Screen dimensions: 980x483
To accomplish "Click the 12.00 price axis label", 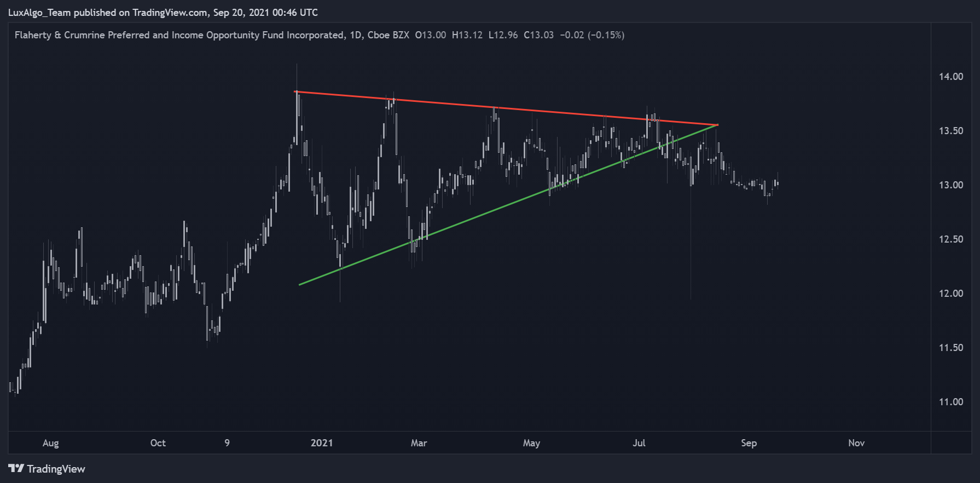I will point(951,294).
